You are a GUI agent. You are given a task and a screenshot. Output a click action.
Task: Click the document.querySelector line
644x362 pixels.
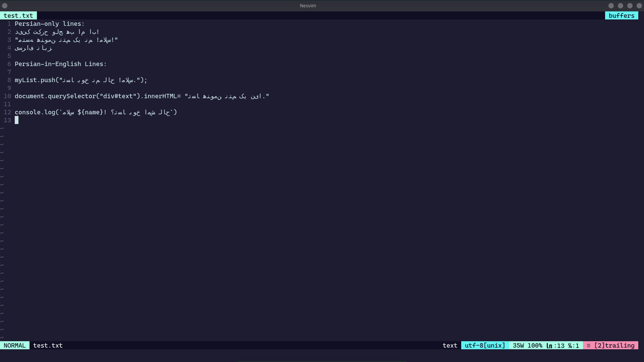[141, 96]
